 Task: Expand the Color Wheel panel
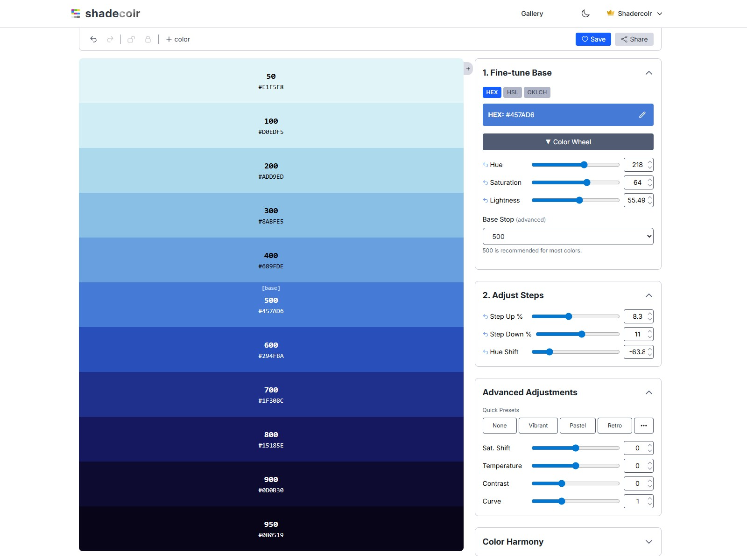[568, 142]
